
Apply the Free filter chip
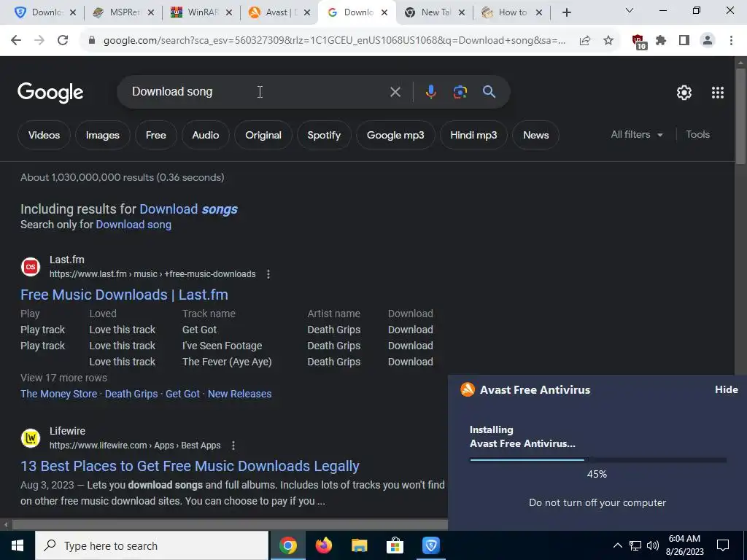click(x=156, y=135)
